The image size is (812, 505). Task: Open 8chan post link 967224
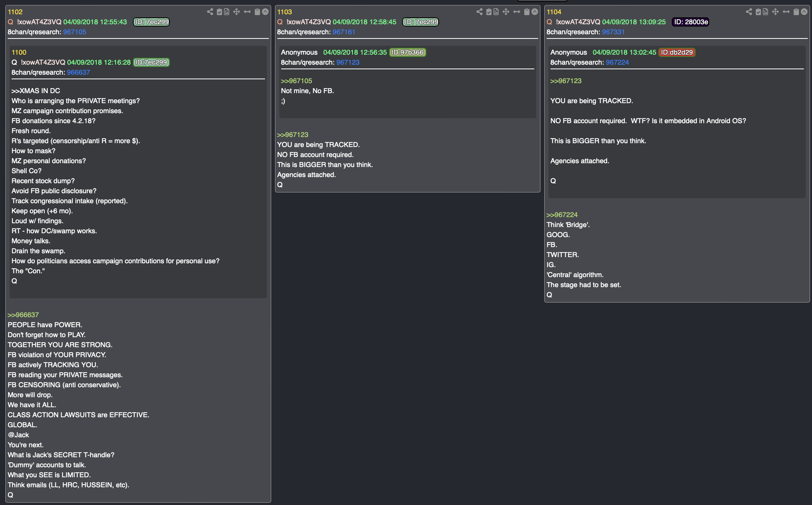tap(617, 62)
